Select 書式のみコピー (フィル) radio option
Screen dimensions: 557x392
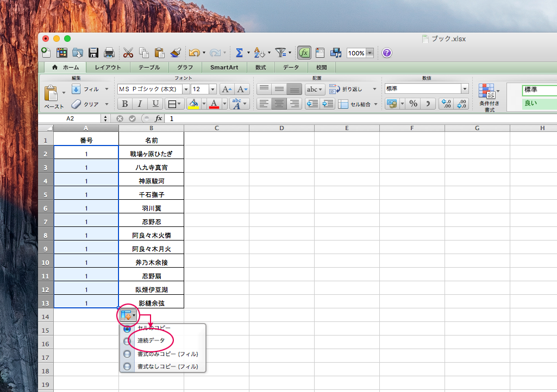point(127,354)
